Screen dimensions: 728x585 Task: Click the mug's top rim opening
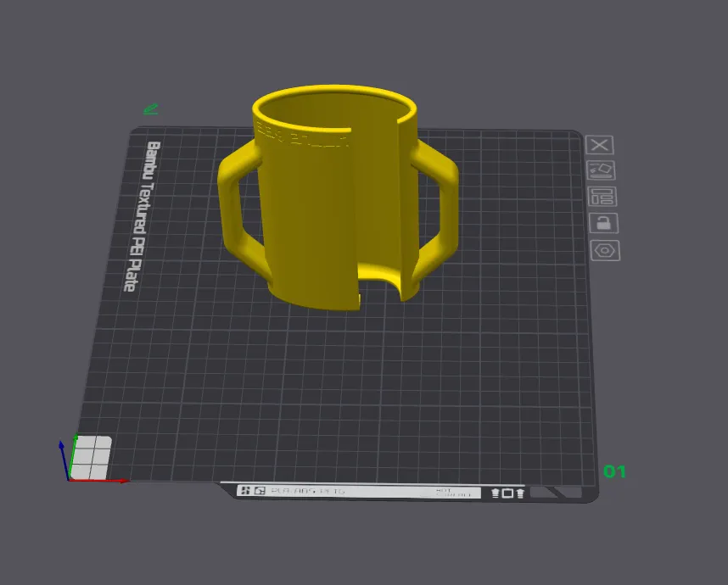(333, 110)
